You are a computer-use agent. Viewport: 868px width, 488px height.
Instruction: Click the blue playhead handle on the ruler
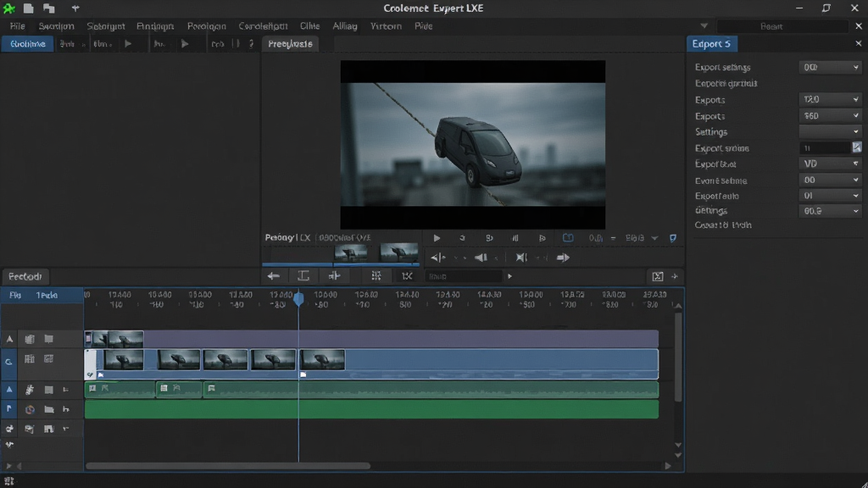coord(299,299)
